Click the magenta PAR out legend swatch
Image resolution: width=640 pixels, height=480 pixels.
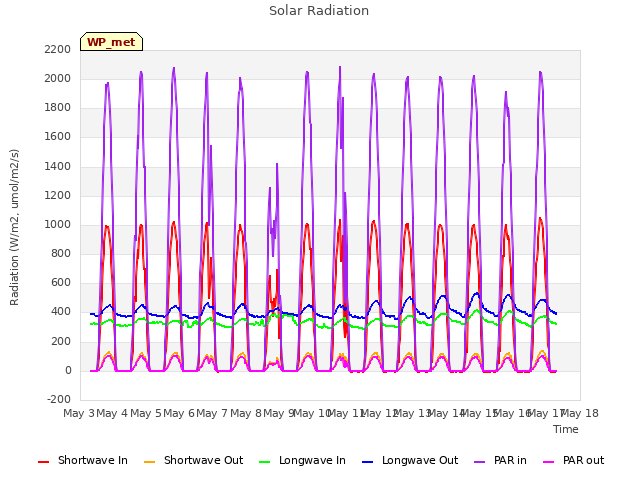click(x=549, y=462)
